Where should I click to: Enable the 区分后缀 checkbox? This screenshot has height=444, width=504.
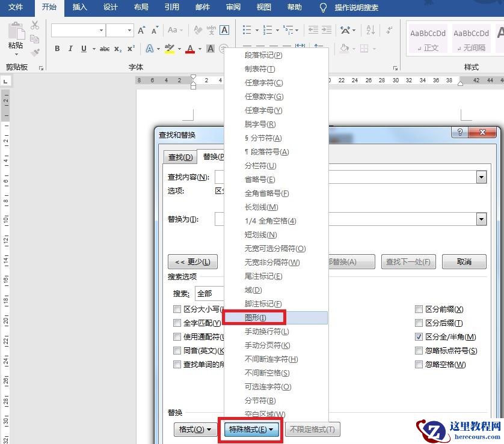(x=419, y=323)
